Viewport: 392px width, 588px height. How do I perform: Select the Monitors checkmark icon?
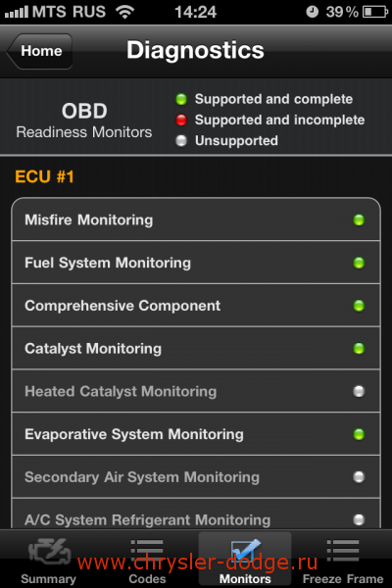tap(245, 550)
